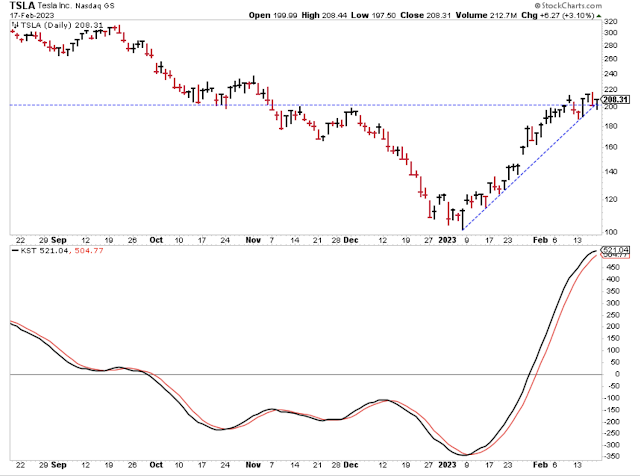Click 'Sep' on the price chart date axis
640x476 pixels.
click(59, 240)
